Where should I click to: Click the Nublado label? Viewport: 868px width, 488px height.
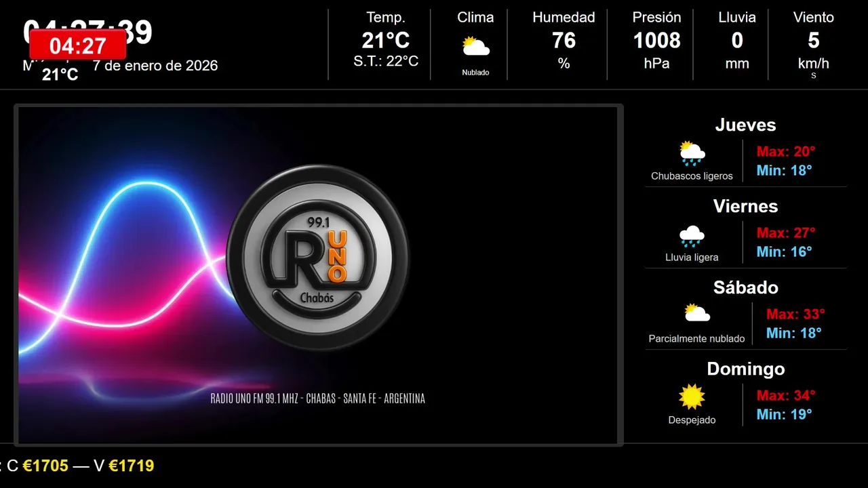(x=475, y=73)
